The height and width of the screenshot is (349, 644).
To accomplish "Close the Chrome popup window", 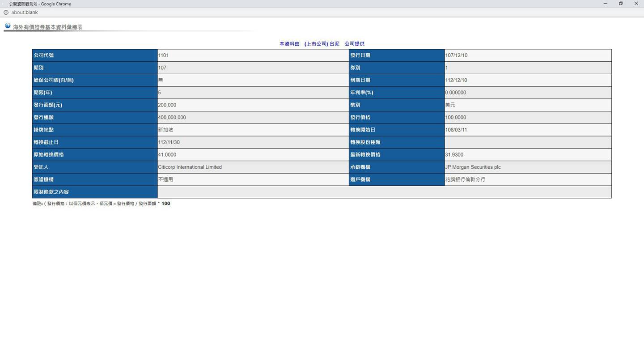I will (x=636, y=4).
